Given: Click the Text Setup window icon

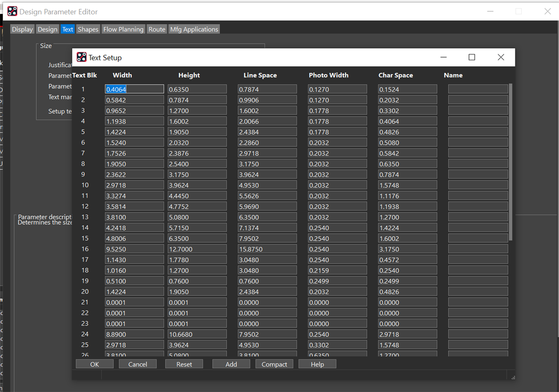Looking at the screenshot, I should 82,57.
